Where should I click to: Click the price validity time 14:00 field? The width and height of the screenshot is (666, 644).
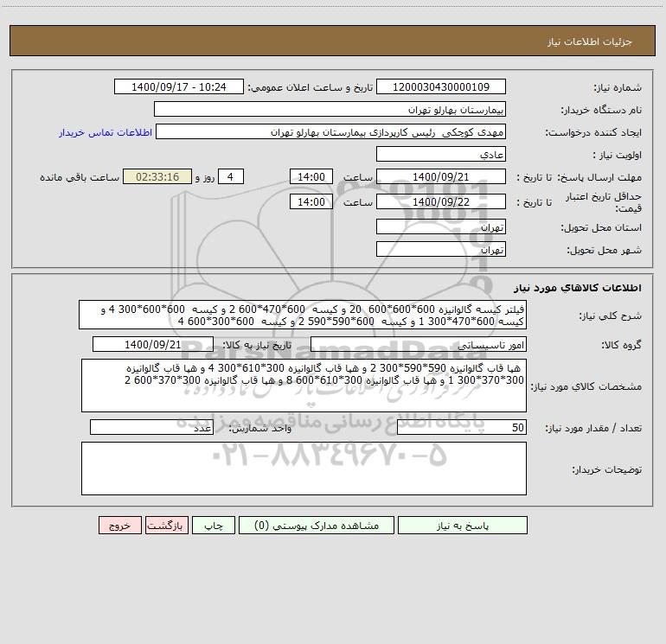pyautogui.click(x=311, y=201)
